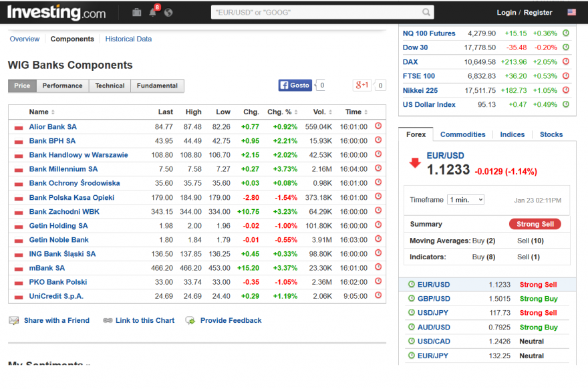Click the Strong Sell summary badge
Screen dimensions: 588x389
535,224
